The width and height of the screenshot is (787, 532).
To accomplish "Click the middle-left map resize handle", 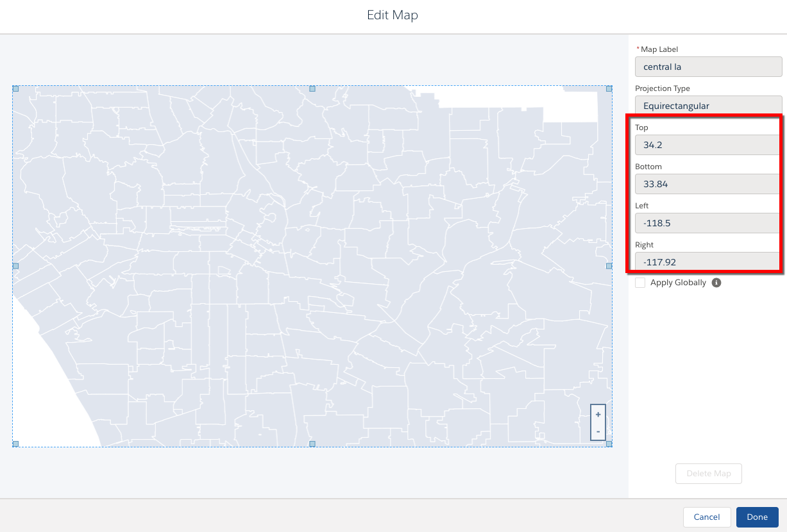I will tap(15, 265).
